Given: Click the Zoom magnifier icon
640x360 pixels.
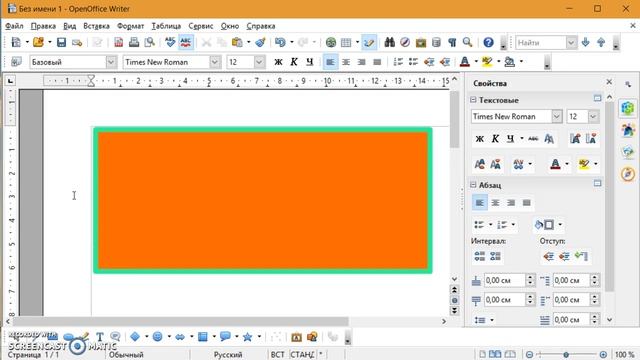Looking at the screenshot, I should [468, 42].
